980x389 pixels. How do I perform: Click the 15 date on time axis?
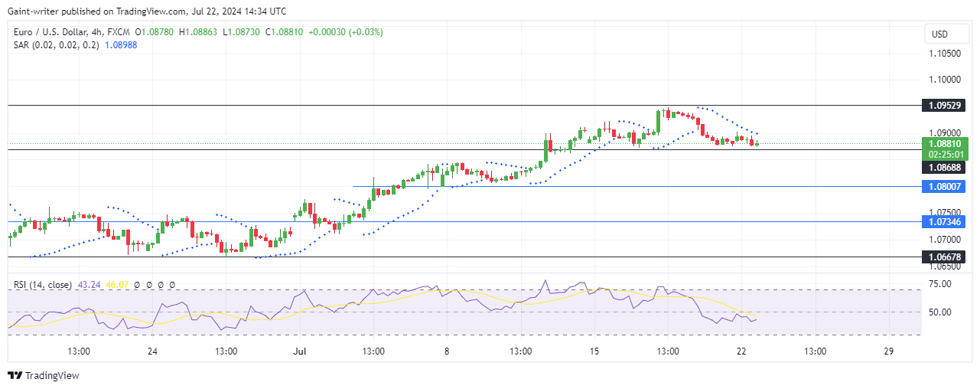[x=594, y=351]
